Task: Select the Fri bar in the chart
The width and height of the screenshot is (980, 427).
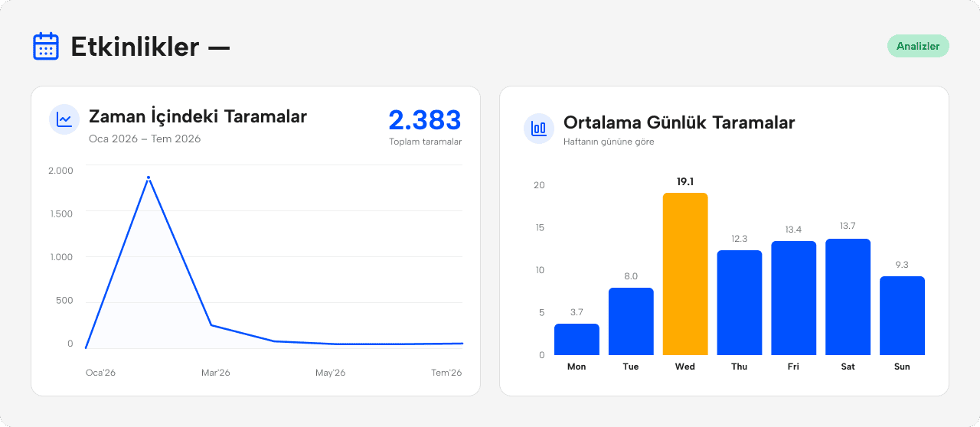Action: 794,298
